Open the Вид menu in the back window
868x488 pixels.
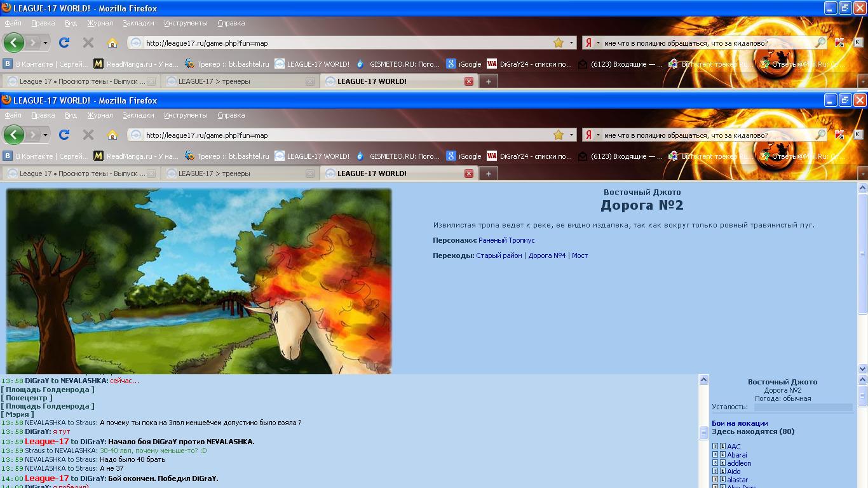click(71, 23)
